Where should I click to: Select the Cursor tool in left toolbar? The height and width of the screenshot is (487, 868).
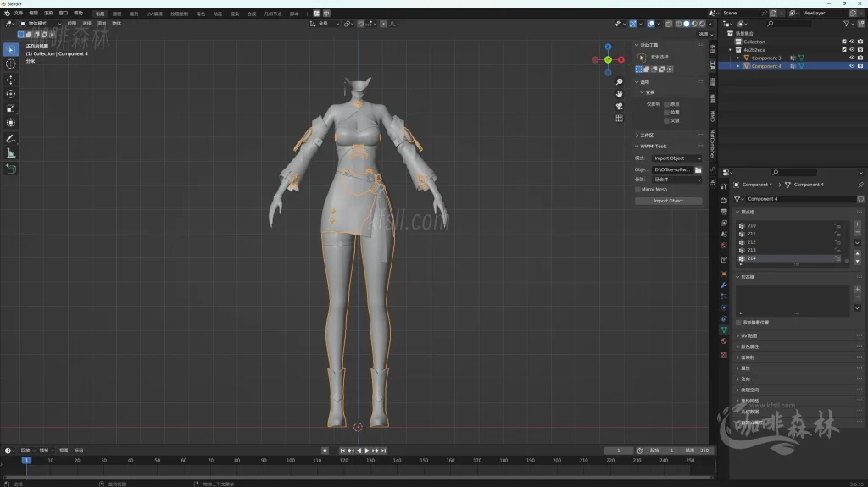[10, 64]
